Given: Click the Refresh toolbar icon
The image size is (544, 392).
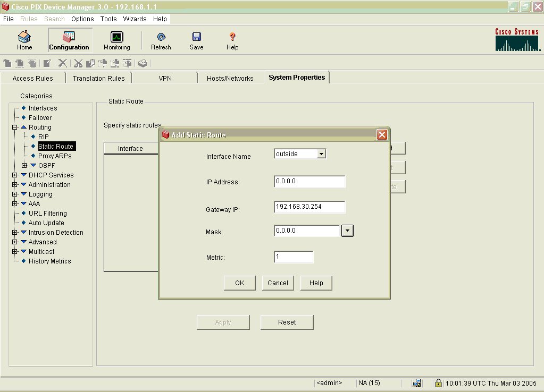Looking at the screenshot, I should point(161,40).
